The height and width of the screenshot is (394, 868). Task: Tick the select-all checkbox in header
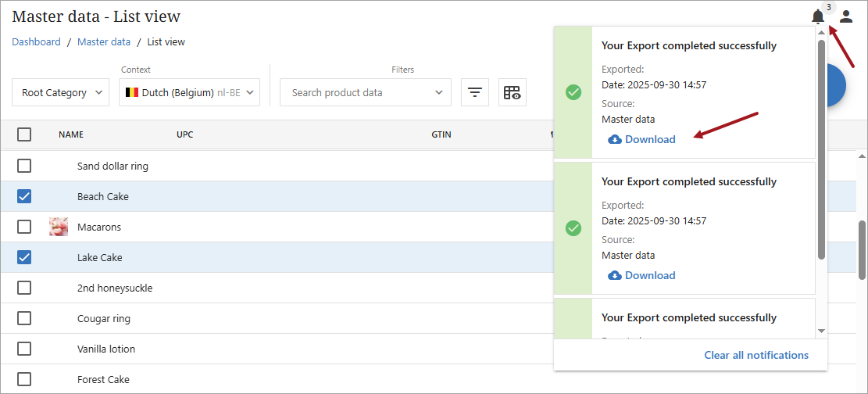[24, 134]
